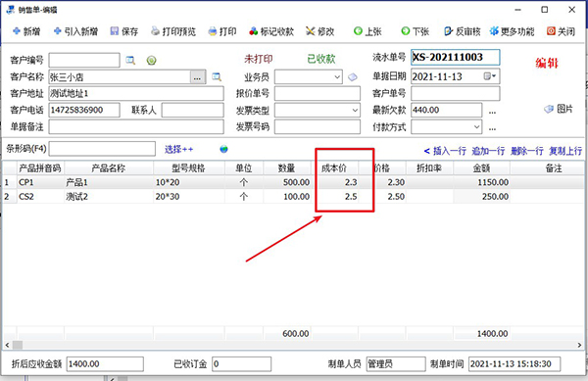Click the 客户单号 input field
588x381 pixels.
(456, 93)
